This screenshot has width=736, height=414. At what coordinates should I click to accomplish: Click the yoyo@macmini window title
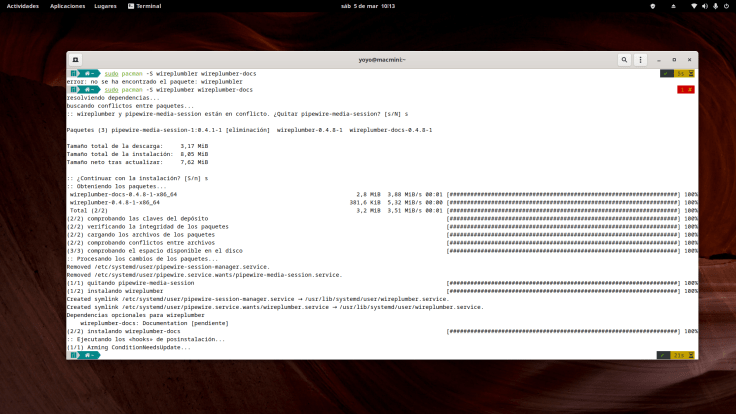pos(382,60)
